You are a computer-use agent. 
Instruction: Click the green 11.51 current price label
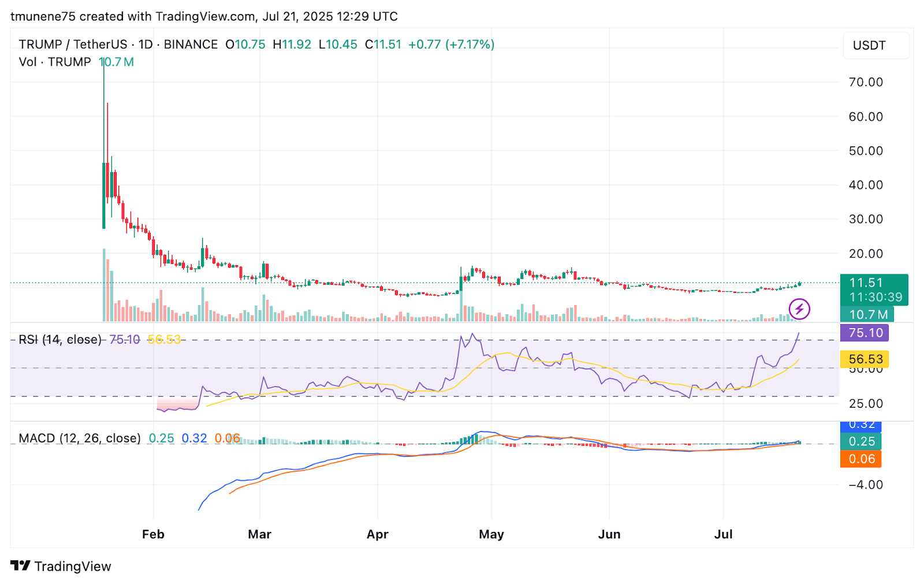[x=866, y=282]
